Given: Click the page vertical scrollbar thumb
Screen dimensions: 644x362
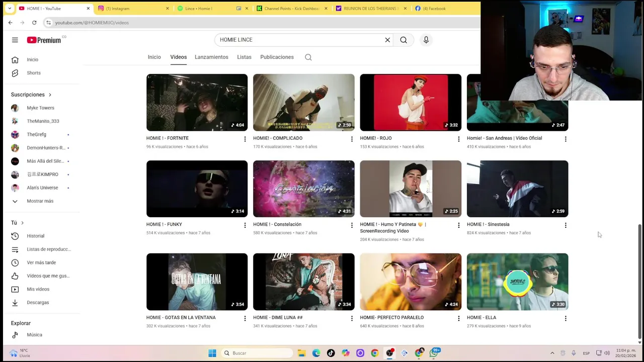Looking at the screenshot, I should 640,282.
